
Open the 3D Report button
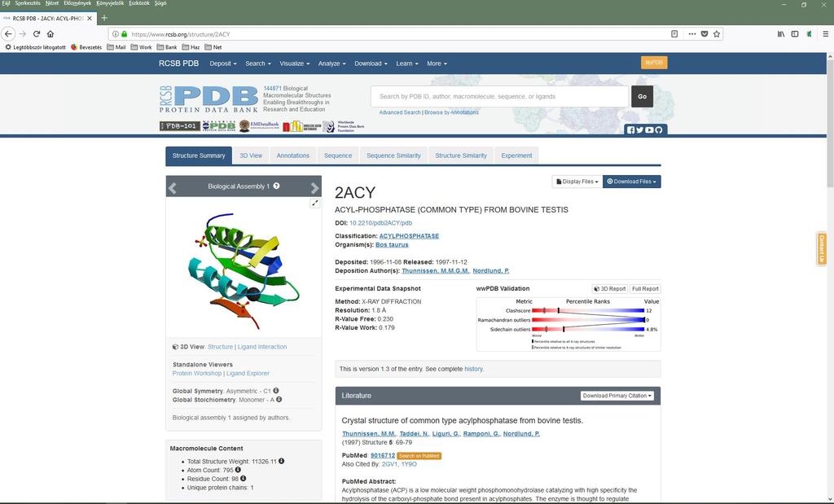pyautogui.click(x=610, y=289)
